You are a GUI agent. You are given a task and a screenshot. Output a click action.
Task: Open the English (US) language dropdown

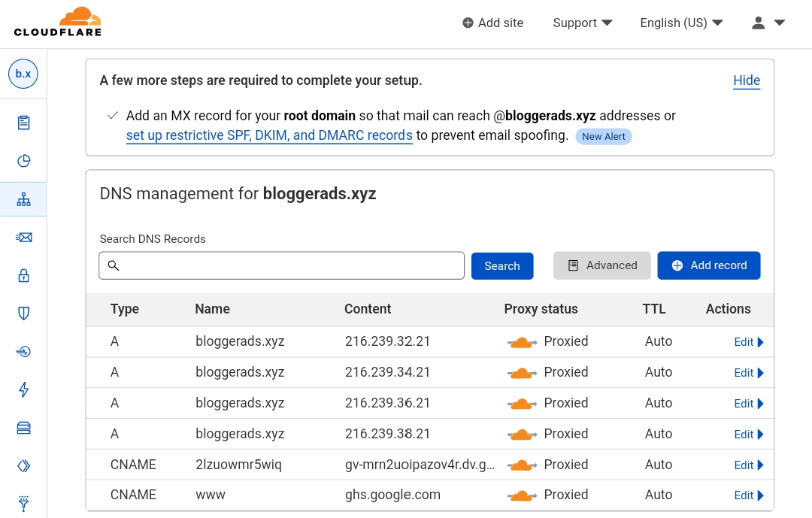pos(681,23)
